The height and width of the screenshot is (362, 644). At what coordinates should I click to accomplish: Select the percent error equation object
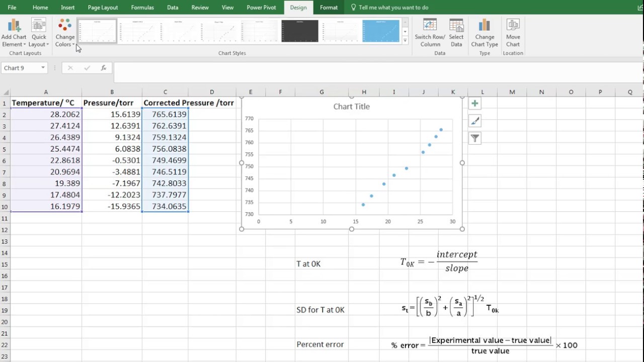pyautogui.click(x=485, y=345)
